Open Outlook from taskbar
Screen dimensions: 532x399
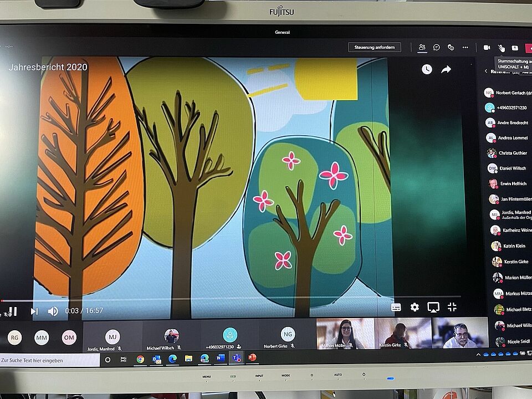coord(156,359)
